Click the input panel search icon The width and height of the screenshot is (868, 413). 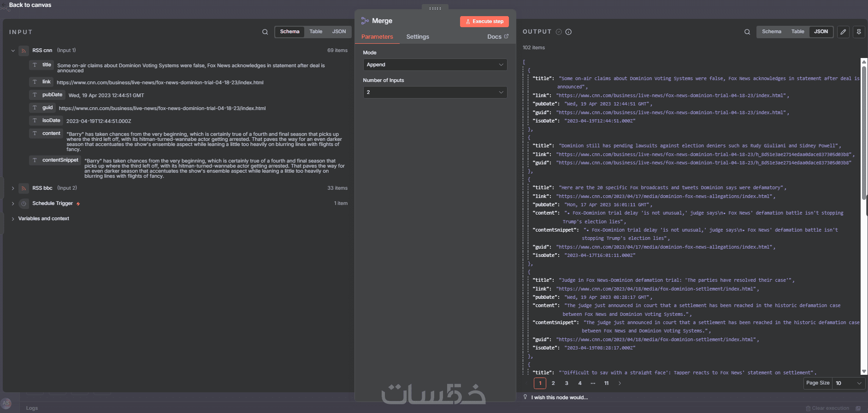tap(265, 32)
